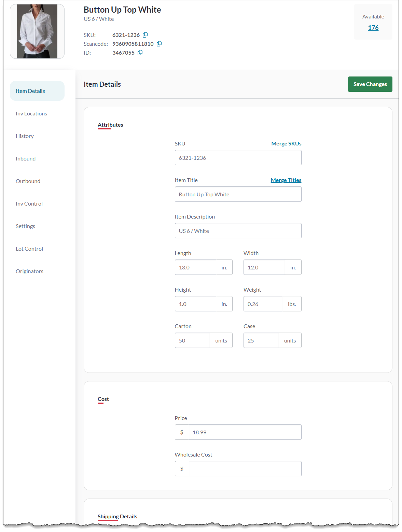Image resolution: width=402 pixels, height=532 pixels.
Task: Edit the Weight field value
Action: (263, 304)
